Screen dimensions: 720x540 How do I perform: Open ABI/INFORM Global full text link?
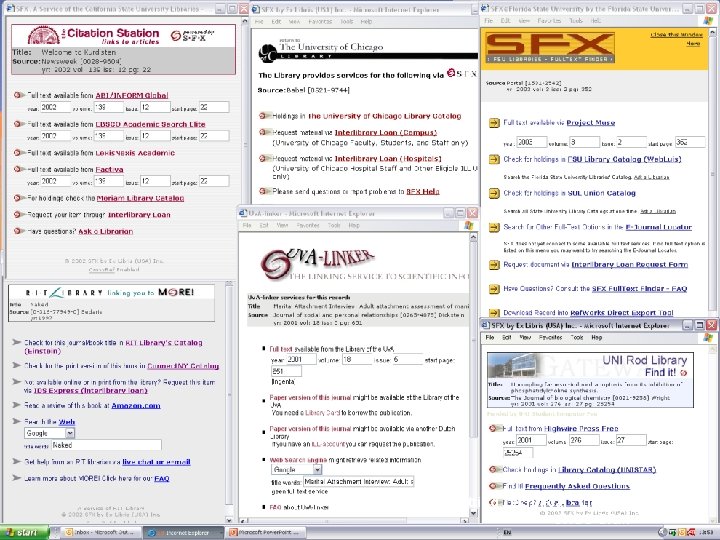132,96
